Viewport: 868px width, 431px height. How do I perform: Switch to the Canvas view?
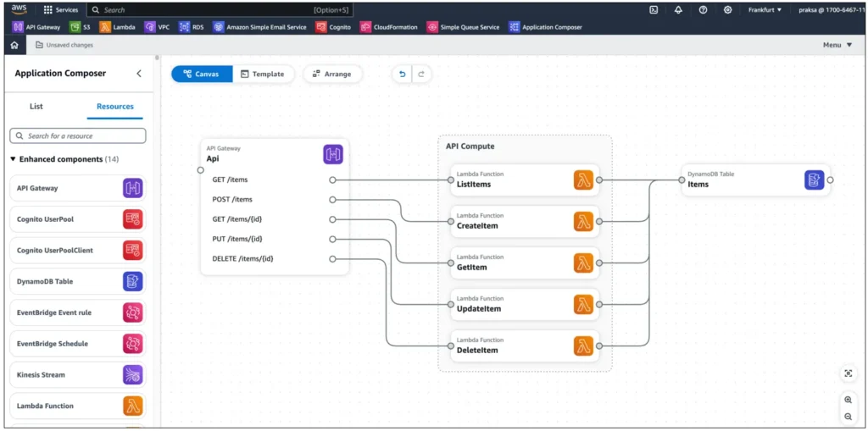coord(202,74)
